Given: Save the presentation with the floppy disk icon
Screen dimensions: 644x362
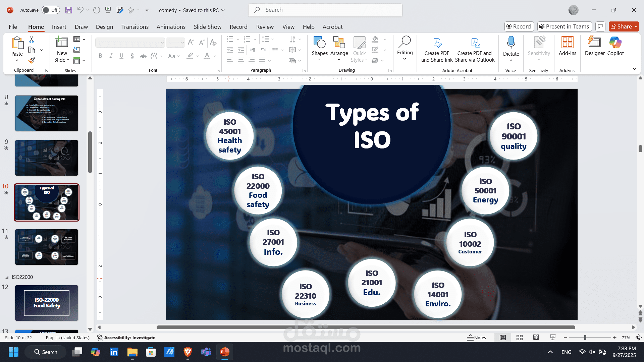Looking at the screenshot, I should click(x=69, y=10).
